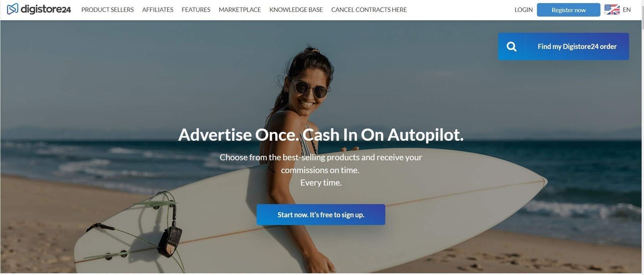Select Find my Digistore24 order

click(577, 47)
